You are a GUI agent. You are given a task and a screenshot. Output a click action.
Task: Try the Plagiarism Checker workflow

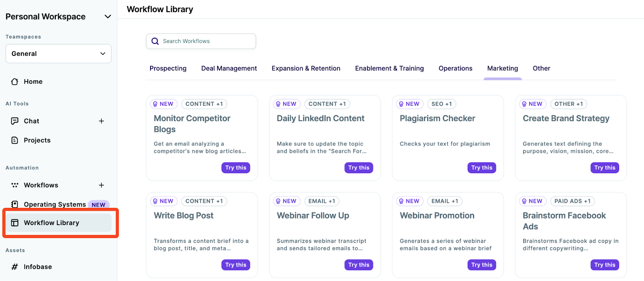482,168
